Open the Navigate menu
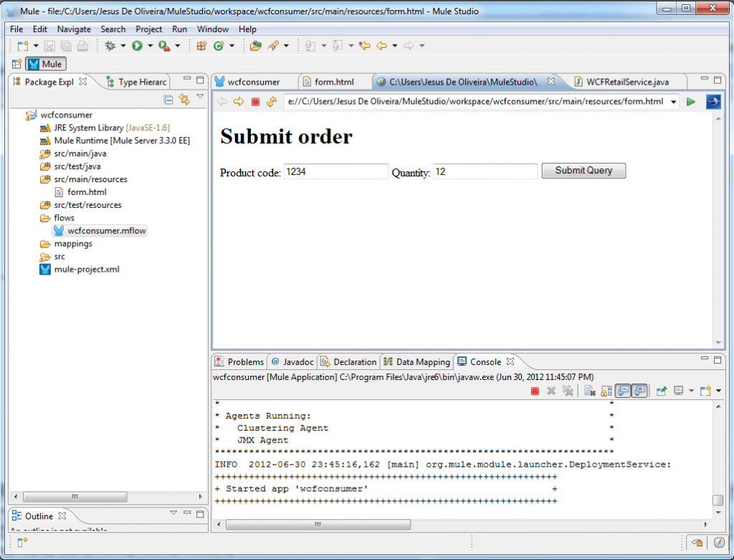The image size is (734, 560). pos(73,29)
